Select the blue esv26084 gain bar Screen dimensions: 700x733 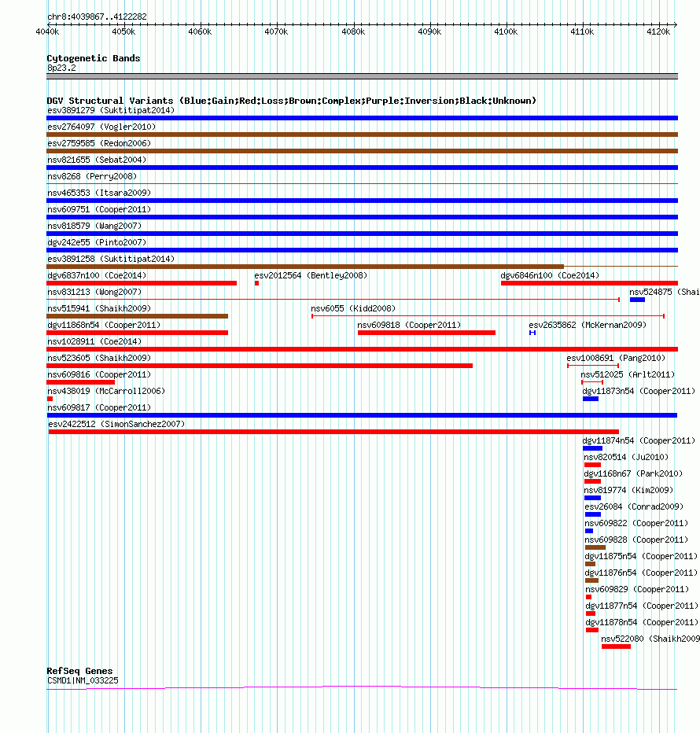point(593,514)
